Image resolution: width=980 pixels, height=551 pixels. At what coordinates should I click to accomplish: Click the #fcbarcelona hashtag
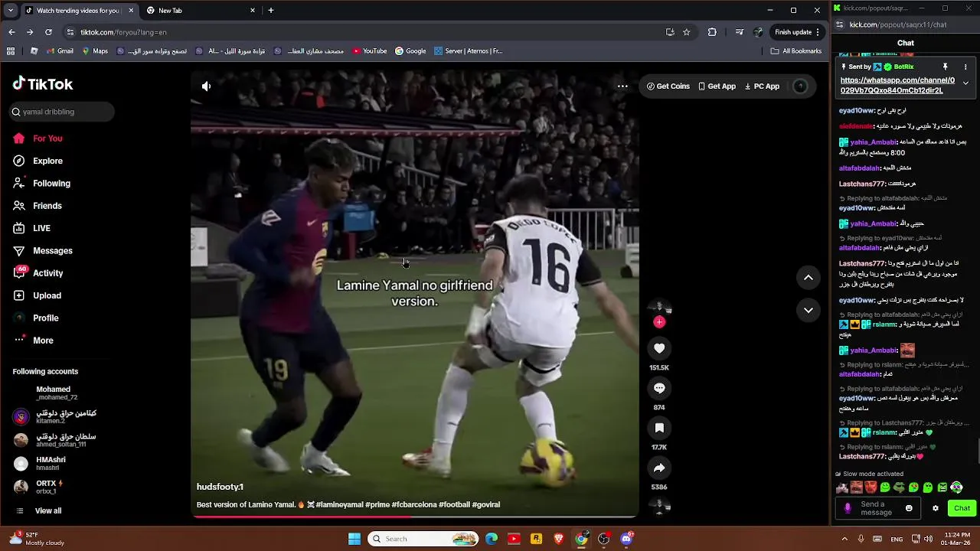414,505
